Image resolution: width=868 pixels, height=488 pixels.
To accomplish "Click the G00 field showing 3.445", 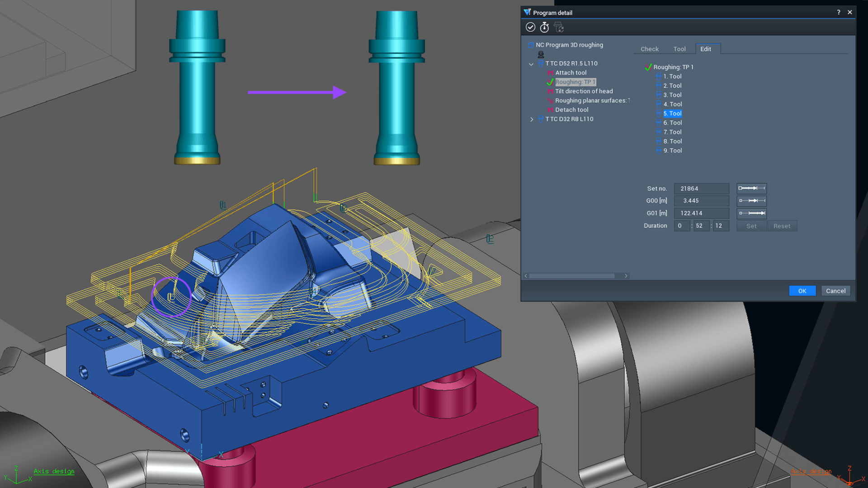I will point(701,200).
